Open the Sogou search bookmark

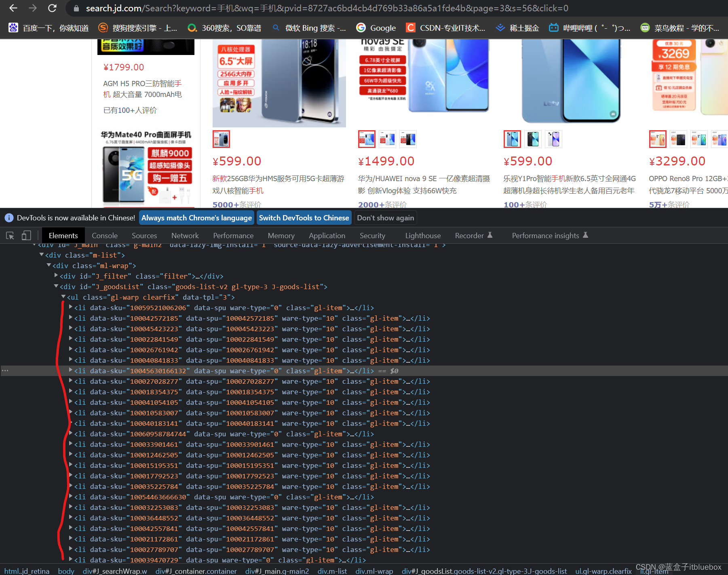[x=138, y=27]
